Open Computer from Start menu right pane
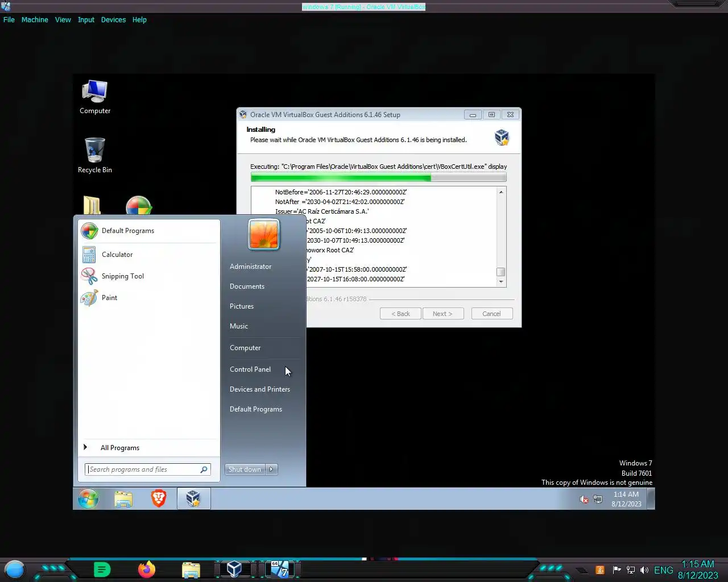The image size is (728, 582). click(x=245, y=348)
